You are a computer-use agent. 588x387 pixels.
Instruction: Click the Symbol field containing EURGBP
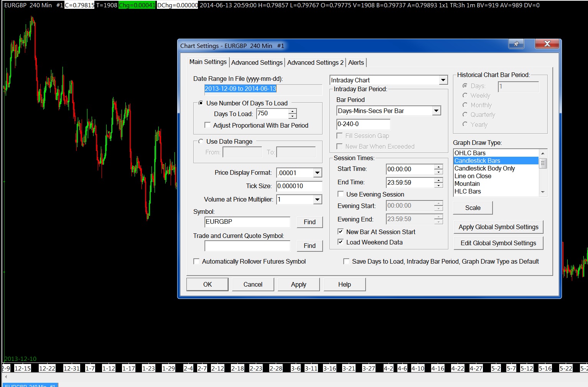pyautogui.click(x=247, y=222)
